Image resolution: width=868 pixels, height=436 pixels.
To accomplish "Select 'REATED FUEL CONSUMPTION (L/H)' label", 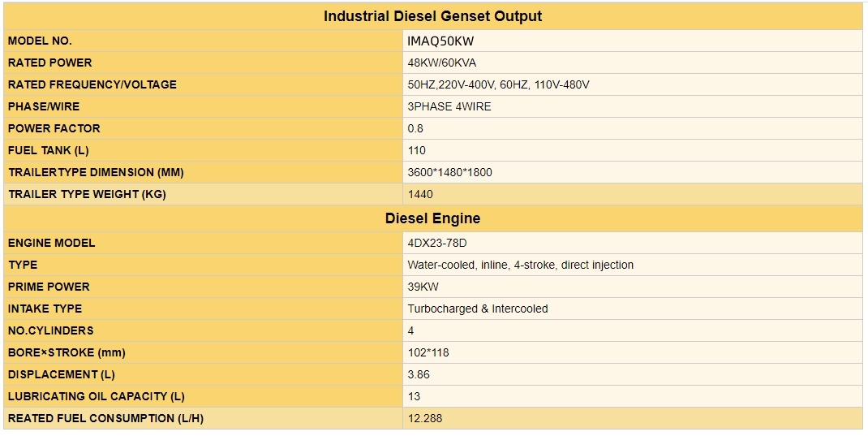I will [105, 418].
